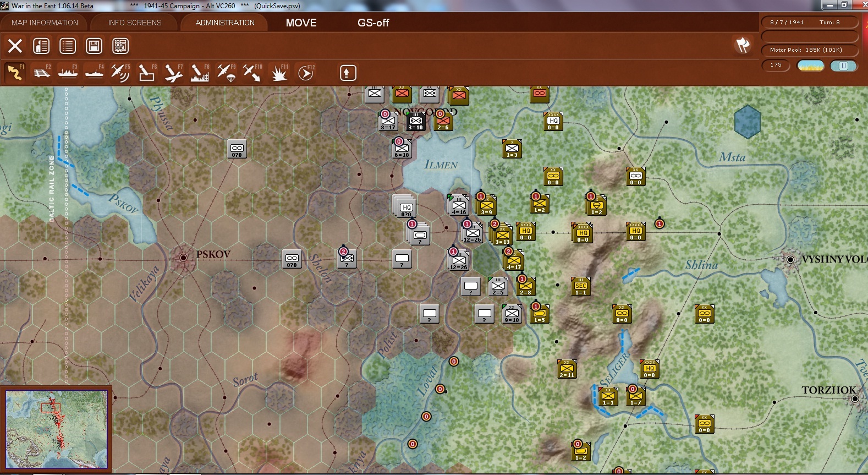Select the yellow unit counter labeled 4=17
This screenshot has height=475, width=868.
coord(514,260)
